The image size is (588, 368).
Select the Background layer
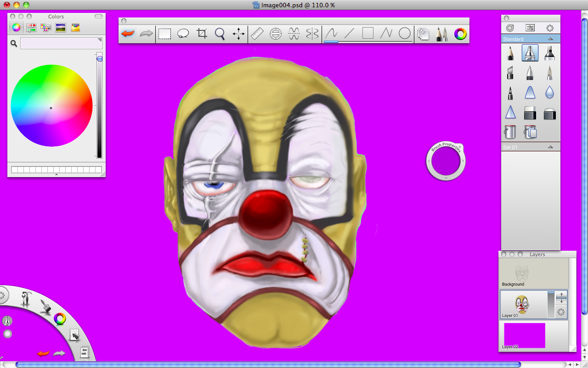tap(533, 273)
